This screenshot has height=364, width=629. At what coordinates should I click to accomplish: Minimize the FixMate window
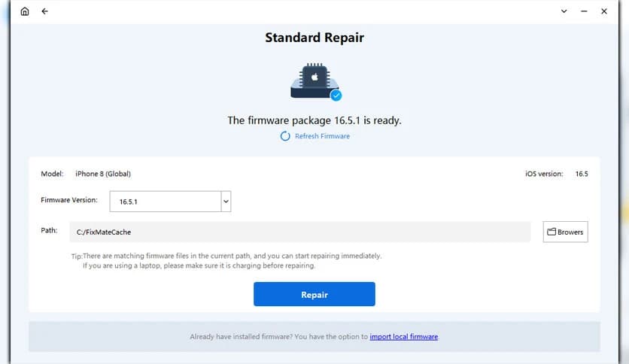pyautogui.click(x=584, y=11)
